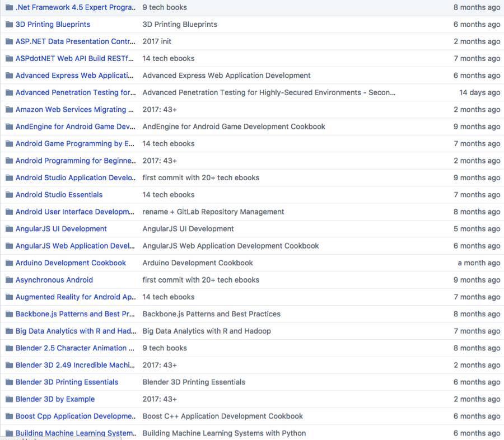Open the Blender 3D Printing Essentials folder
504x440 pixels.
(67, 382)
